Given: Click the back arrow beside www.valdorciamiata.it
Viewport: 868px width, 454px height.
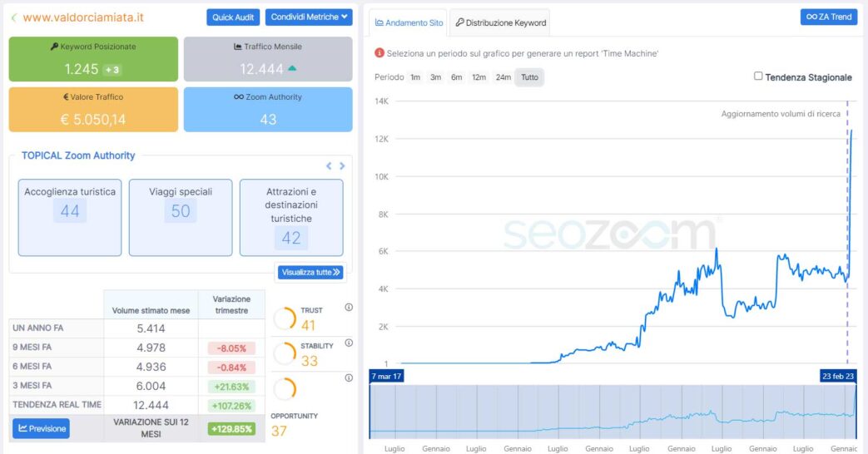Looking at the screenshot, I should [14, 17].
